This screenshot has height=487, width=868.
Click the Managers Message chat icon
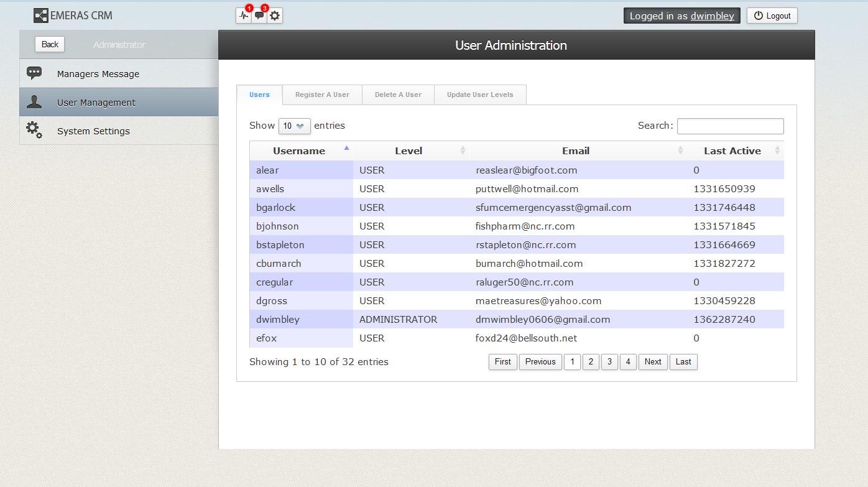34,73
